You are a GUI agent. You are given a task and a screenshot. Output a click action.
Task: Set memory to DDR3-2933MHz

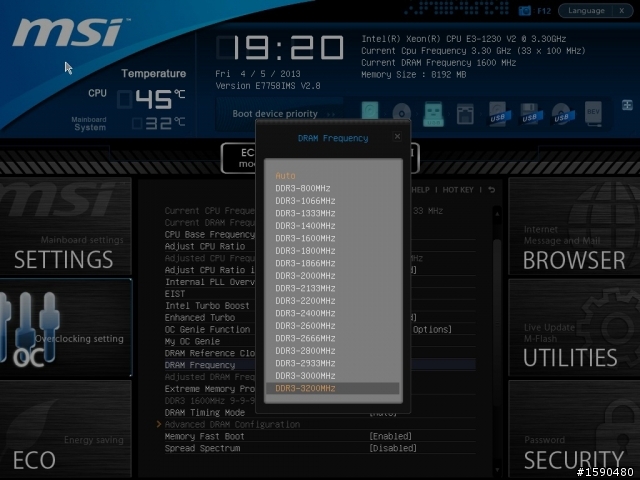click(x=305, y=363)
